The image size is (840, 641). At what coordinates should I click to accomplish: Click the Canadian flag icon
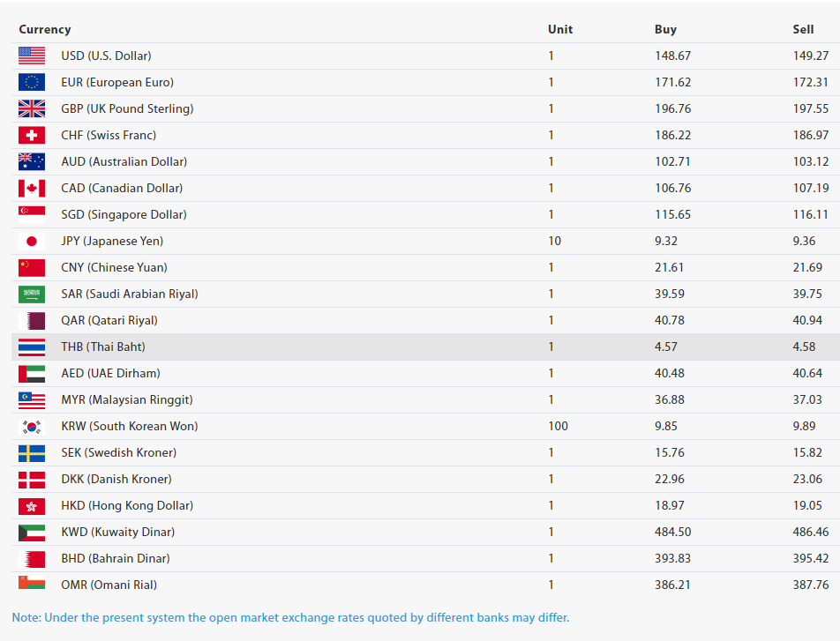(32, 188)
